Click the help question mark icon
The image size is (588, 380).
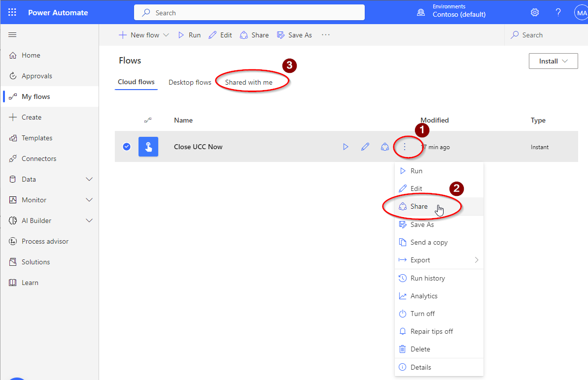[x=558, y=12]
